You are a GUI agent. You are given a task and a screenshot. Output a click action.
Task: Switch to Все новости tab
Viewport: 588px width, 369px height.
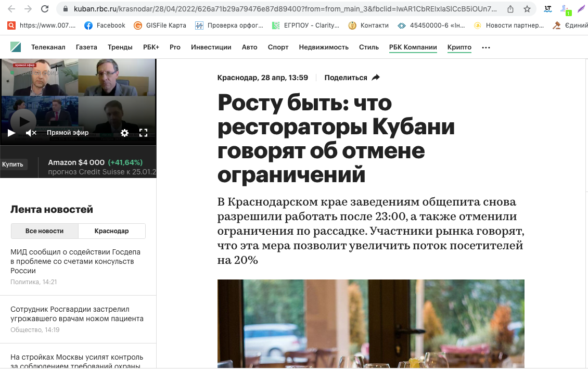pos(45,231)
